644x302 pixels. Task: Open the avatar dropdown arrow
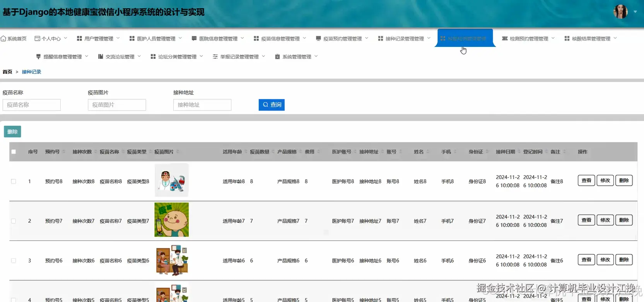pyautogui.click(x=635, y=12)
